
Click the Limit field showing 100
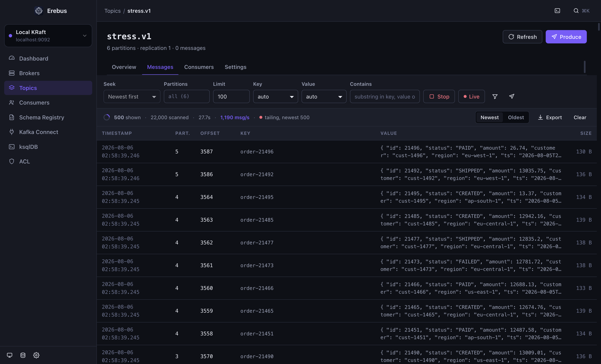tap(231, 96)
